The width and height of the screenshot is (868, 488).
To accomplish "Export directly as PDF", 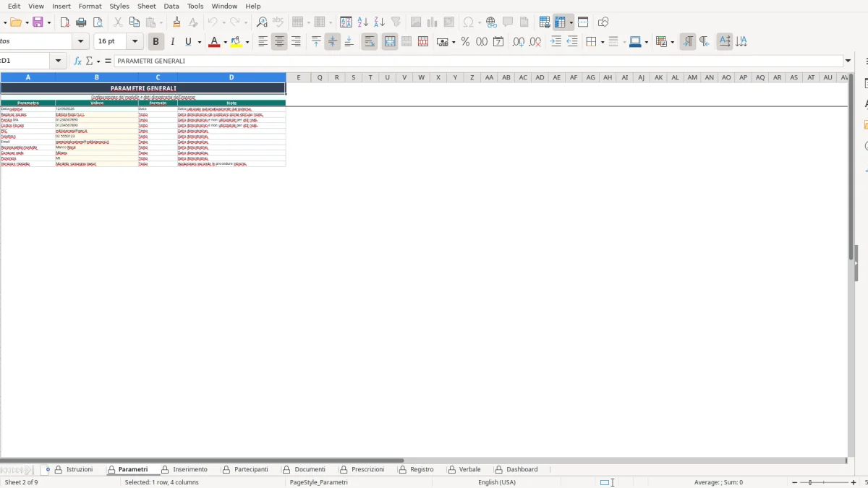I will click(64, 22).
